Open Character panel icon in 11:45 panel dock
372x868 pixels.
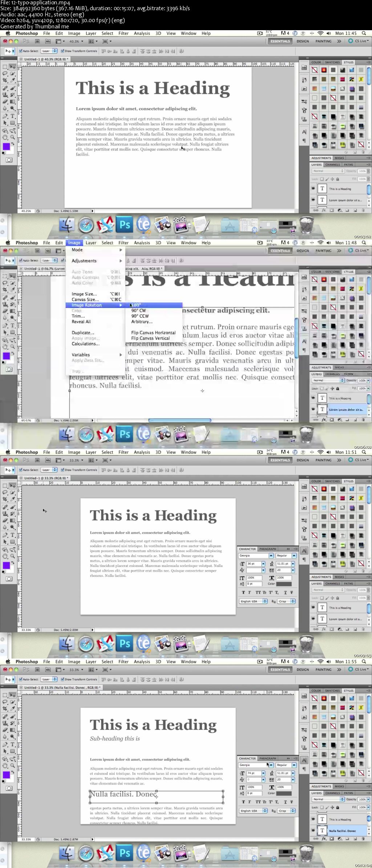coord(304,132)
